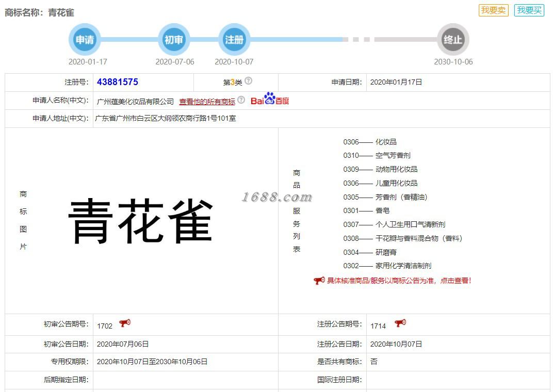This screenshot has height=392, width=553.
Task: Select the 申请 timeline stage circle
Action: (85, 40)
